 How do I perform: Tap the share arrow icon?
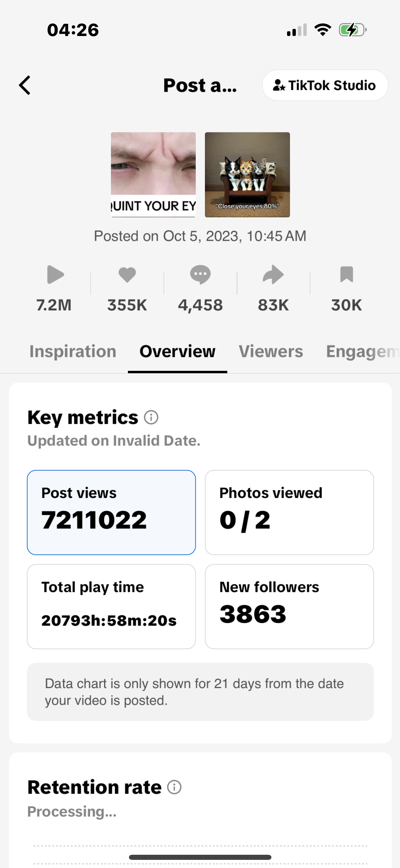273,274
